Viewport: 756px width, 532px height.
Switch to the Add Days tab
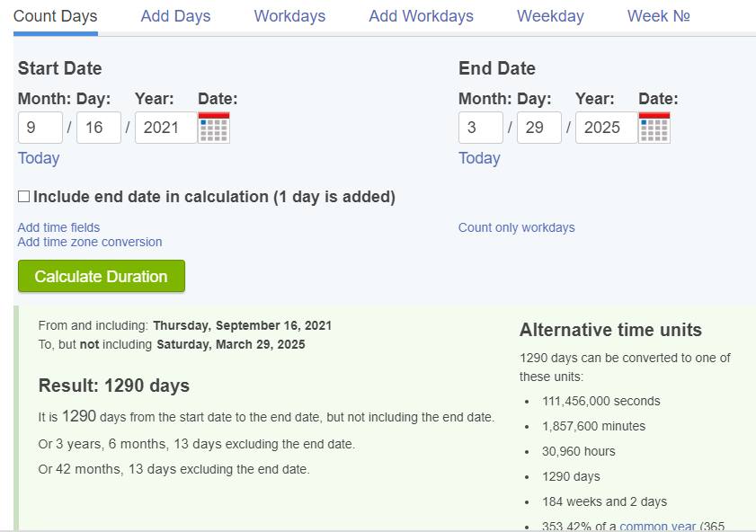(x=175, y=16)
